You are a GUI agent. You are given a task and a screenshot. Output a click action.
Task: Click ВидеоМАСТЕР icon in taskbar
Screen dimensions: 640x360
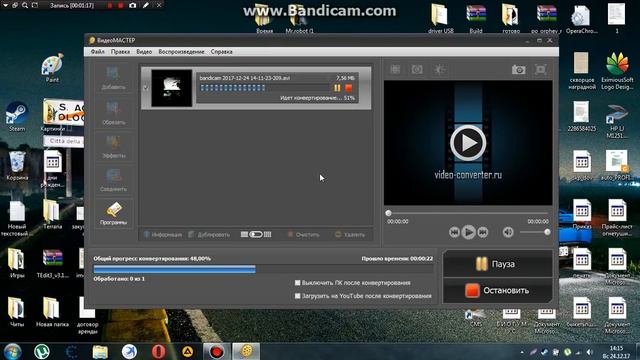(x=246, y=351)
